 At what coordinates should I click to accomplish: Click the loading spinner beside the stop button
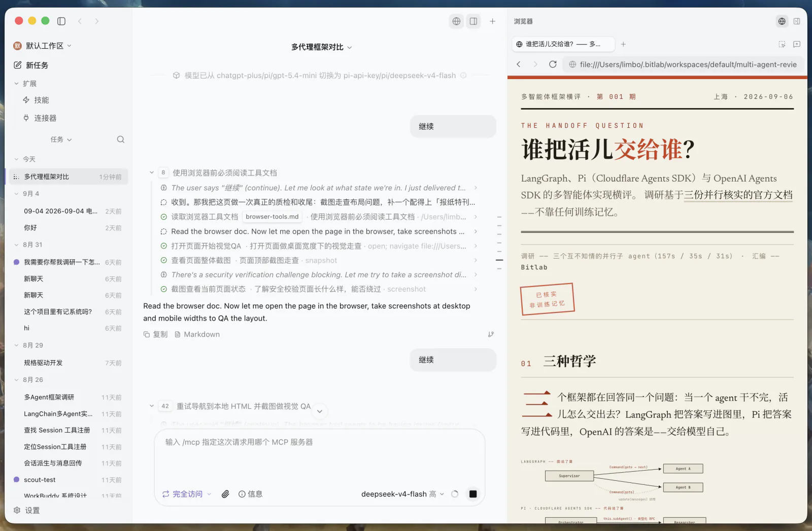[455, 494]
